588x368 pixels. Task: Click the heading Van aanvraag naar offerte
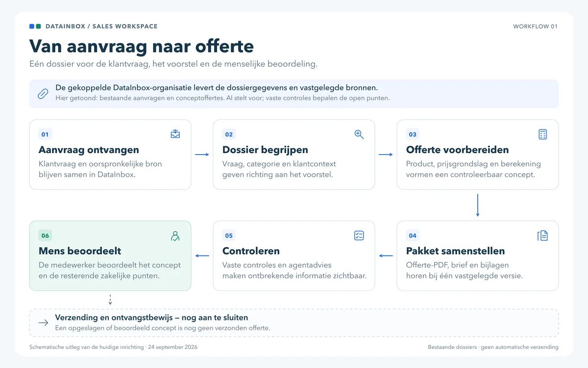click(x=142, y=46)
